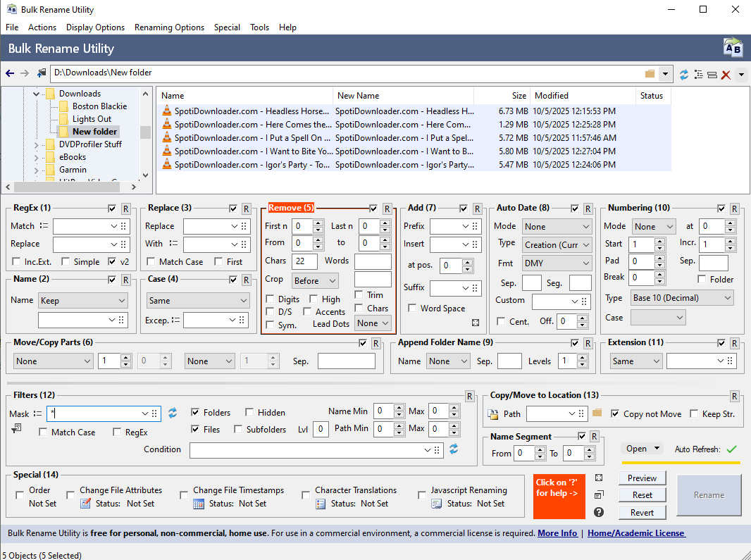Open the Numbering Type dropdown showing Base 10
Image resolution: width=751 pixels, height=560 pixels.
point(681,297)
